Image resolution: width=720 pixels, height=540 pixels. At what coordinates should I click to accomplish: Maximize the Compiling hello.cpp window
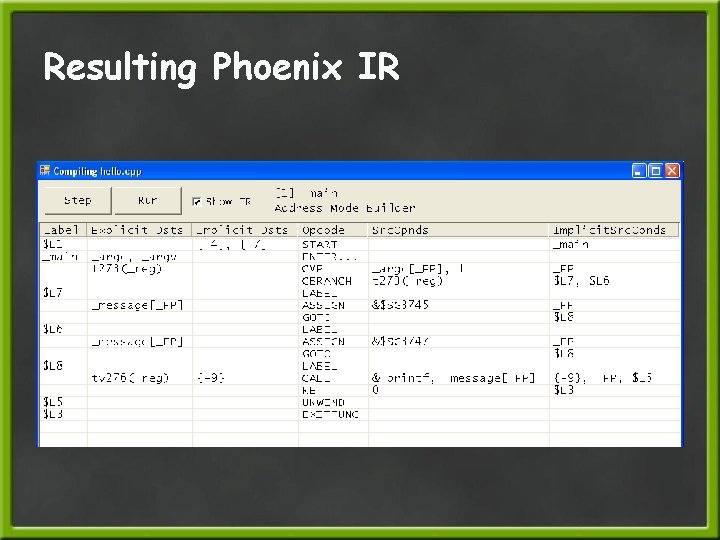656,171
